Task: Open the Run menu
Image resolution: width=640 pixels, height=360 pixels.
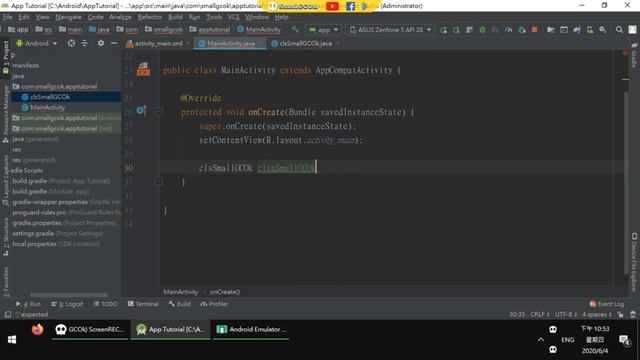Action: coord(194,17)
